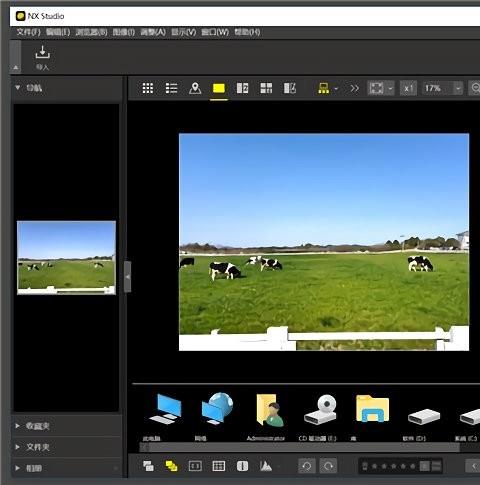Image resolution: width=480 pixels, height=485 pixels.
Task: Show more toolbar options (>> chevrons)
Action: click(354, 89)
